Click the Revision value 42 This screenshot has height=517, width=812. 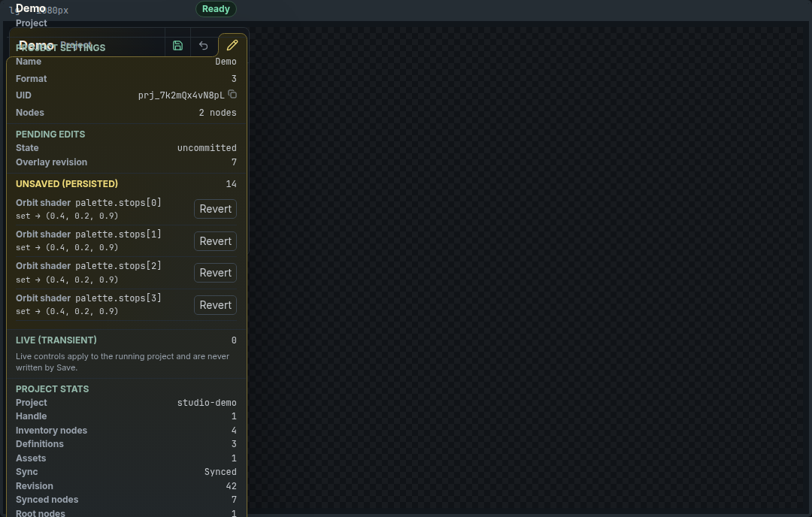pyautogui.click(x=231, y=486)
